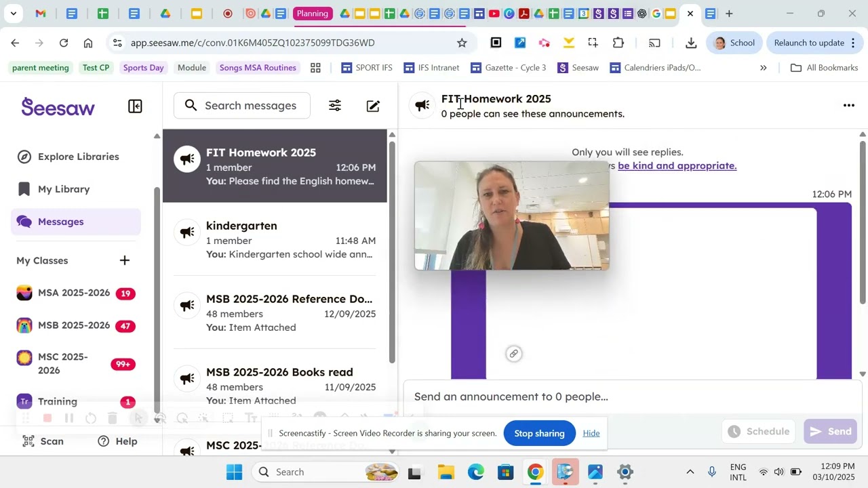Click the Send button
This screenshot has width=868, height=488.
click(830, 432)
